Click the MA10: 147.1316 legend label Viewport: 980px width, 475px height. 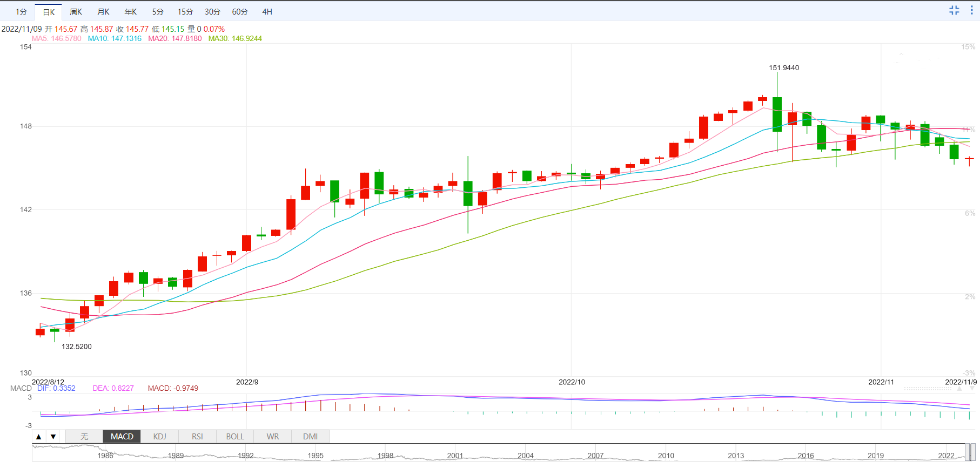click(115, 38)
